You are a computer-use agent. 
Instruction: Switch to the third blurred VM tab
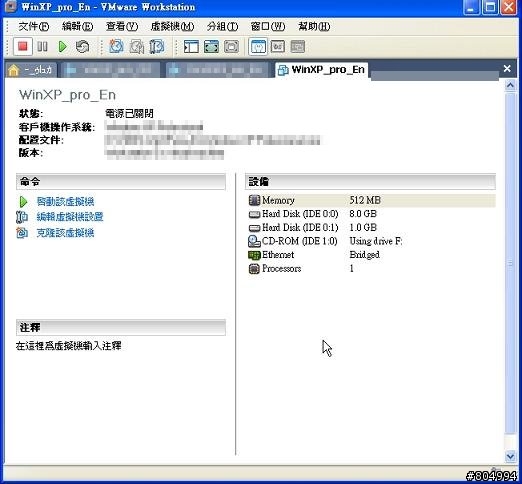click(x=217, y=70)
